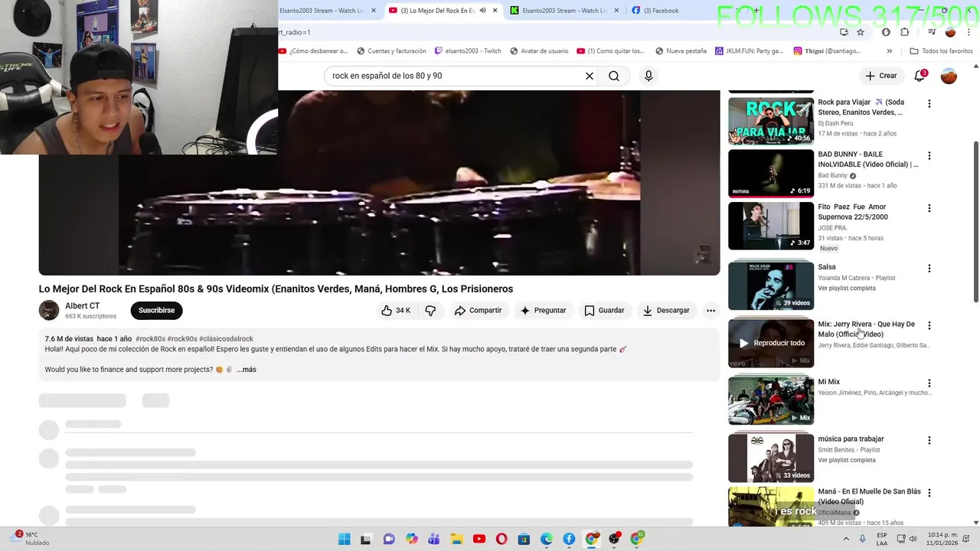The width and height of the screenshot is (980, 551).
Task: Open Opera browser from taskbar
Action: [x=501, y=539]
